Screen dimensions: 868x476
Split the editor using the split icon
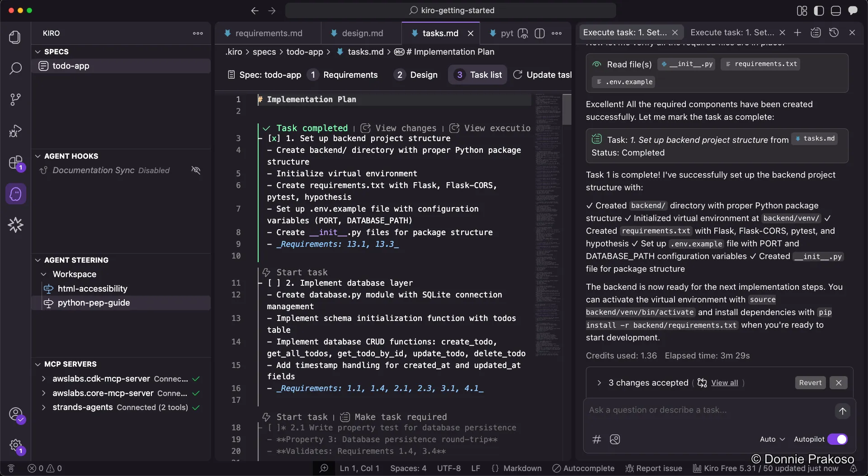tap(540, 33)
